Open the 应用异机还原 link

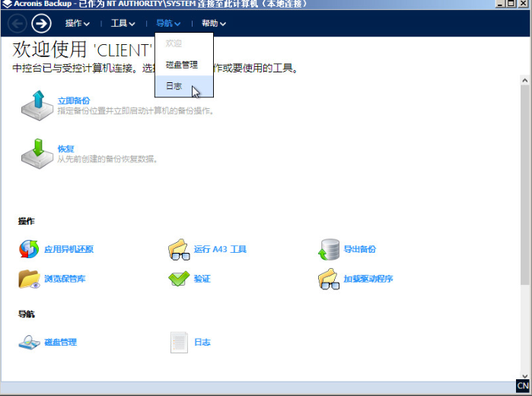pyautogui.click(x=68, y=249)
